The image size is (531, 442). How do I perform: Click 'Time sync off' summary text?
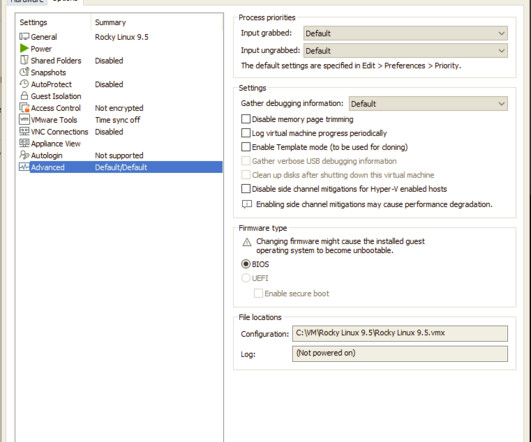118,120
